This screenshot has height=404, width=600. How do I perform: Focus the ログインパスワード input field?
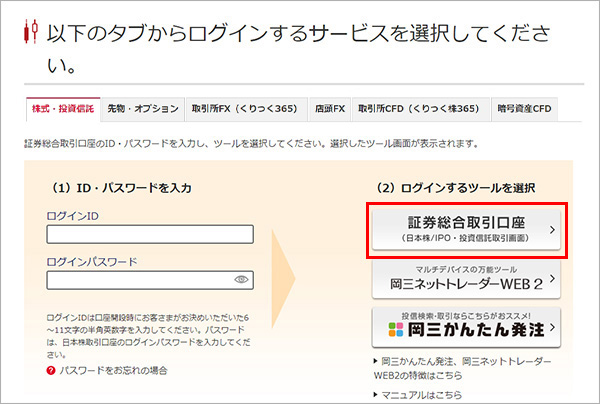pos(150,280)
